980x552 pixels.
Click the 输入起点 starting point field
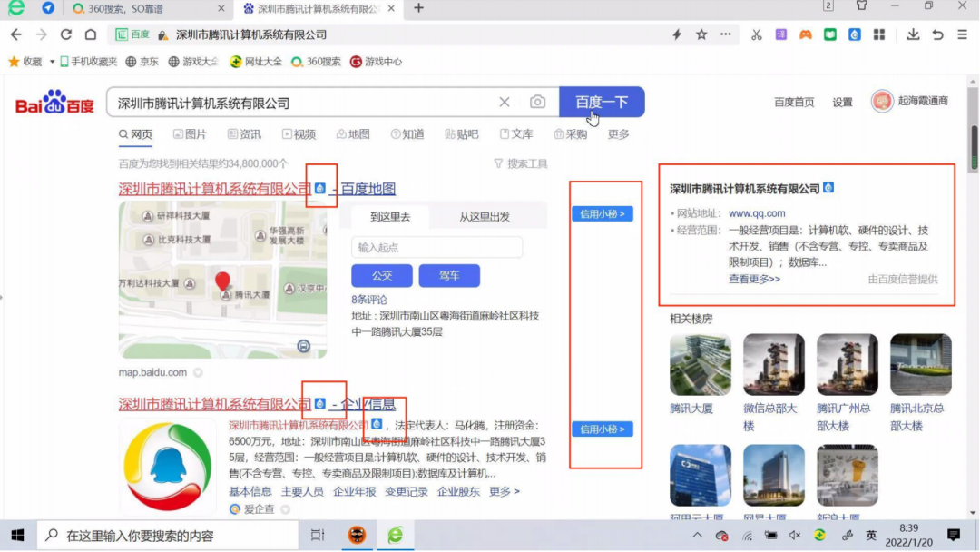tap(436, 247)
